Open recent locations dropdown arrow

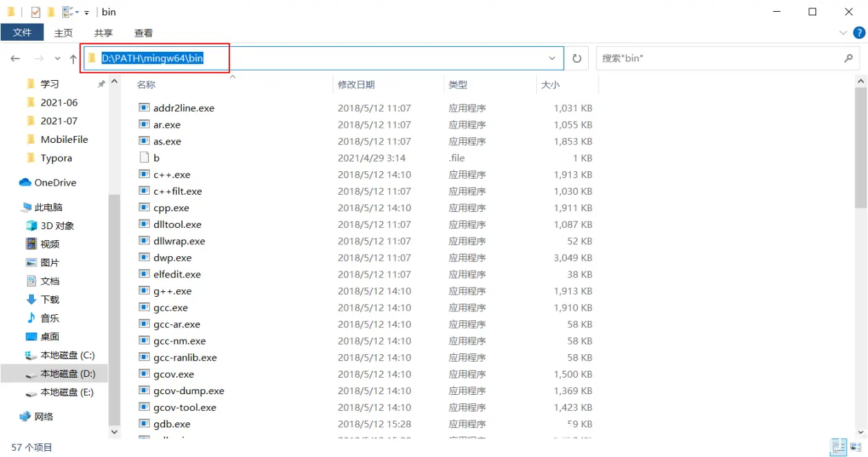tap(57, 59)
